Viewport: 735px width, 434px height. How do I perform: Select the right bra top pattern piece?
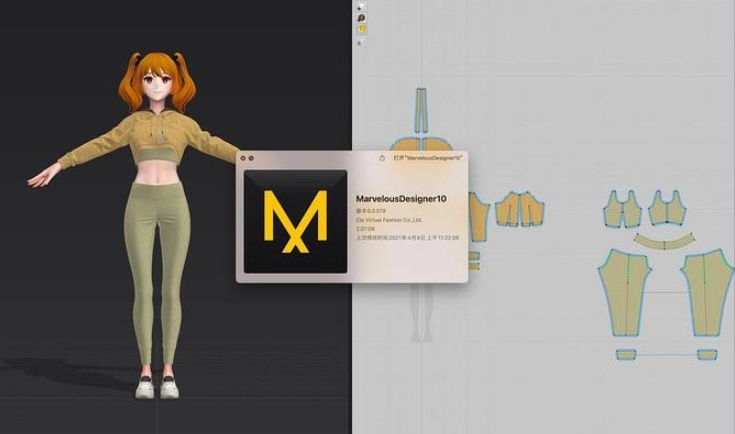(x=668, y=208)
